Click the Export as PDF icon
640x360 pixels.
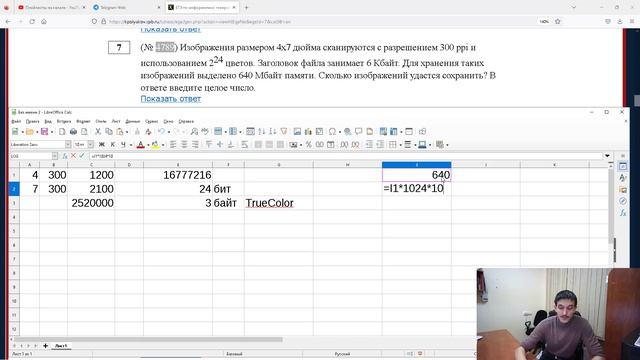[62, 131]
